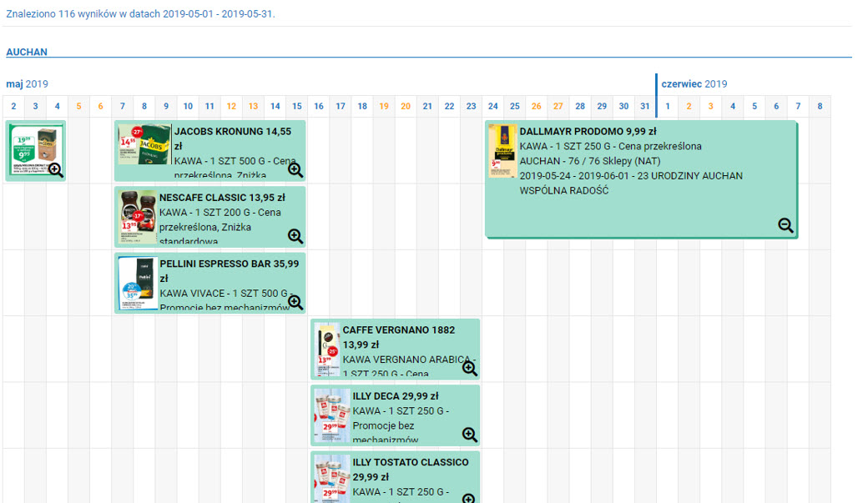Select day 2 of May in timeline

(x=13, y=106)
